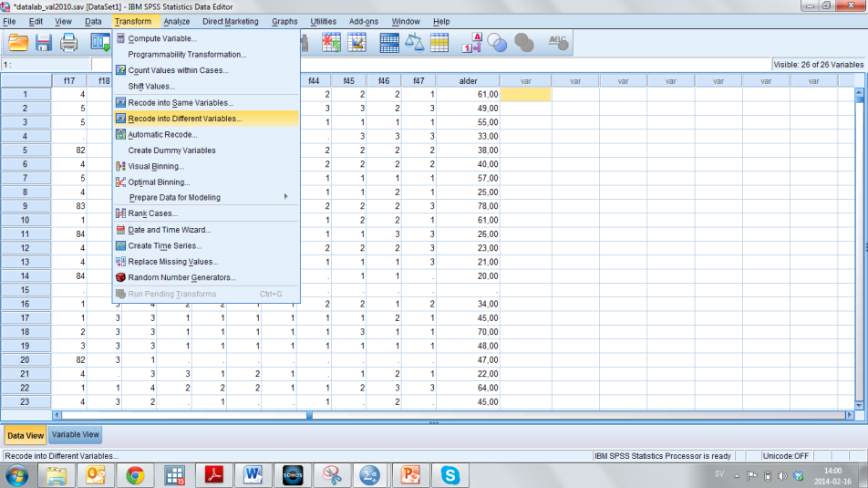Click alder cell with value 64,00
Screen dimensions: 868x488
[x=468, y=388]
